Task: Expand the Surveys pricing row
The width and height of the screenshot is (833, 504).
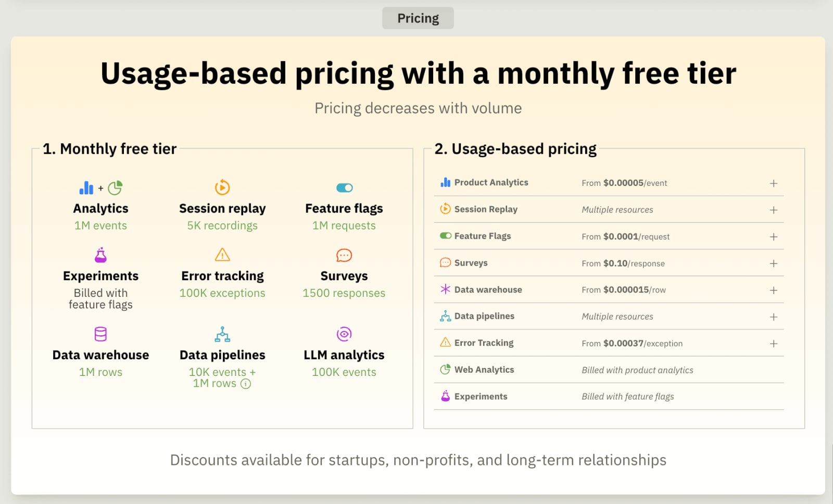Action: (x=774, y=263)
